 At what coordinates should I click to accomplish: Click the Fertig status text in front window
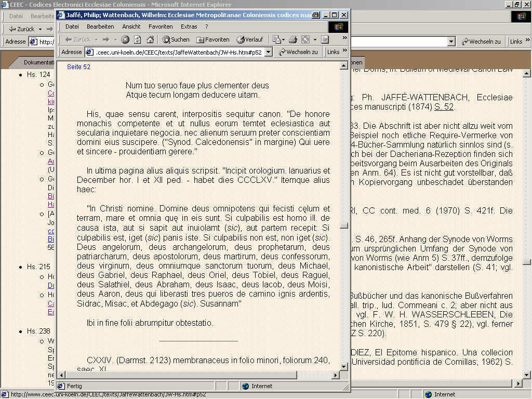click(x=74, y=386)
